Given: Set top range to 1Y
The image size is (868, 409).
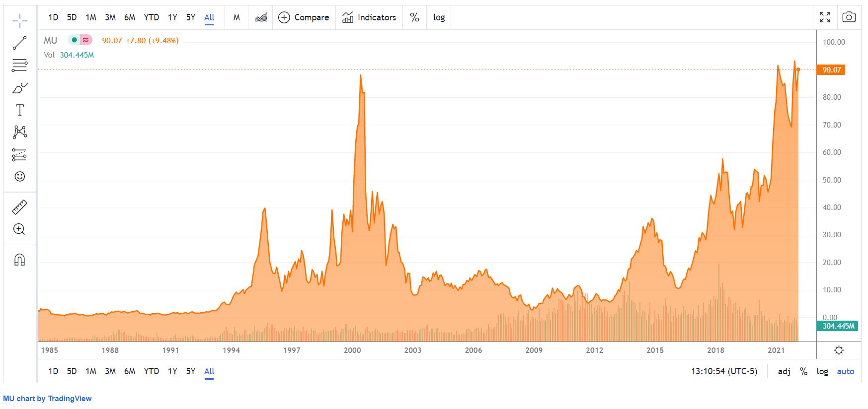Looking at the screenshot, I should pyautogui.click(x=172, y=17).
